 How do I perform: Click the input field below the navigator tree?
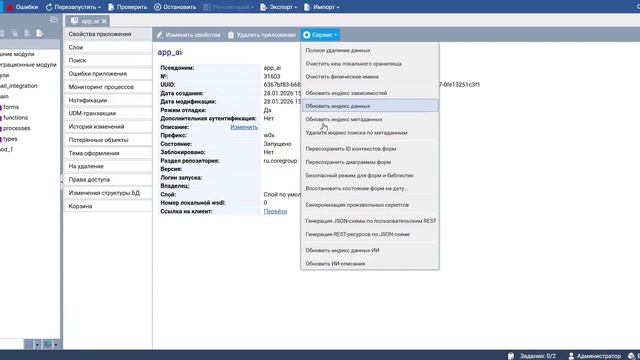tap(11, 344)
